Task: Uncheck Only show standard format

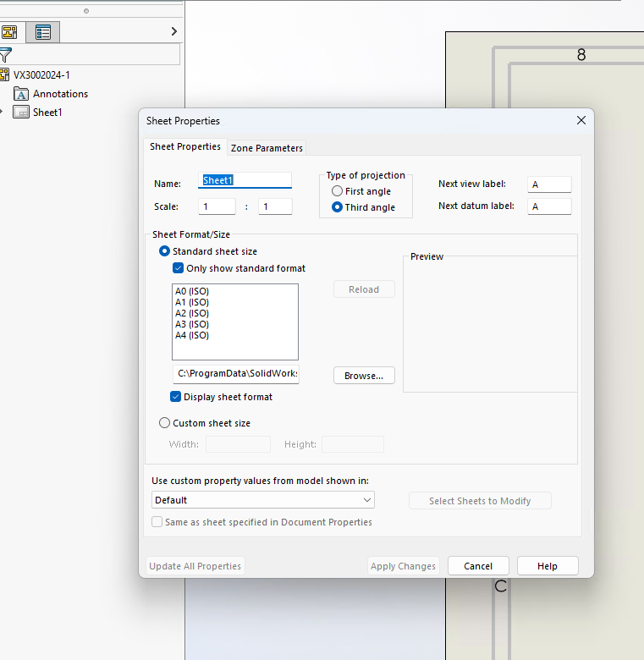Action: click(x=178, y=268)
